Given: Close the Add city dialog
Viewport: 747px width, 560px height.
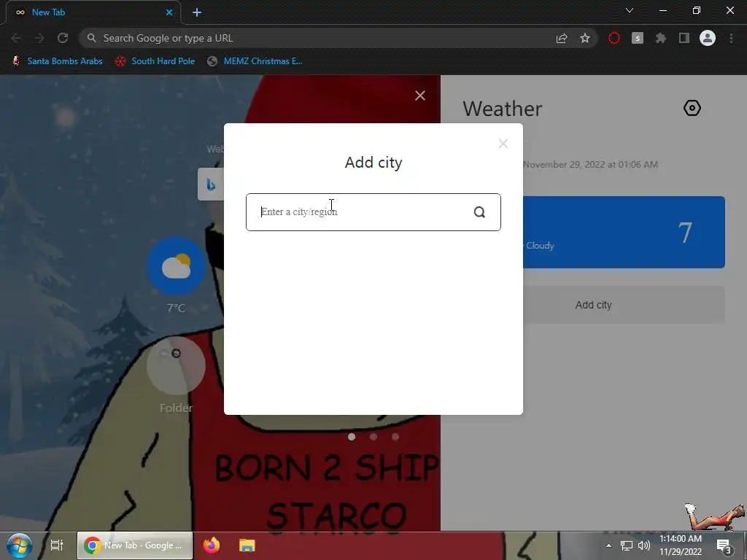Looking at the screenshot, I should (x=503, y=144).
